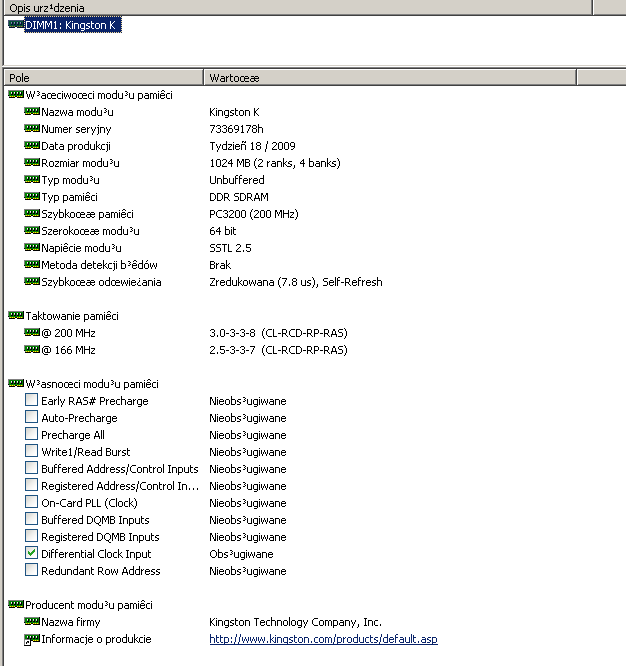Click the icon next to Szybkość odświeżania
This screenshot has height=666, width=626.
point(32,282)
